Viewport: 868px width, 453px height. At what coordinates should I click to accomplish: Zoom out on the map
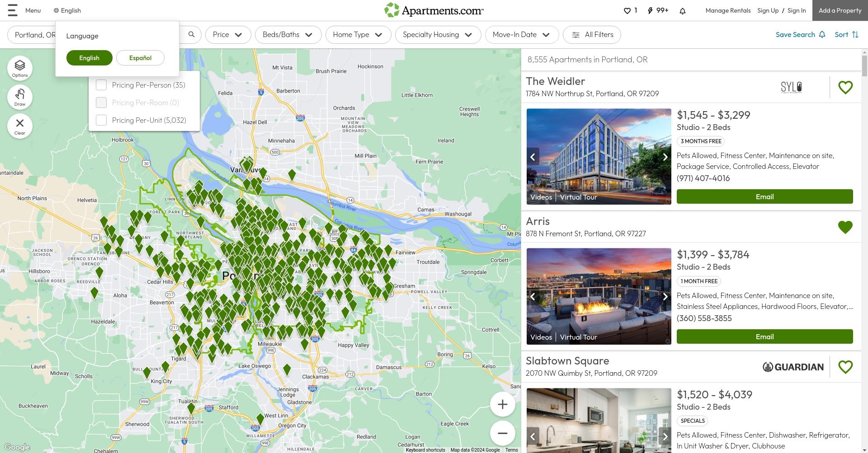pyautogui.click(x=503, y=433)
